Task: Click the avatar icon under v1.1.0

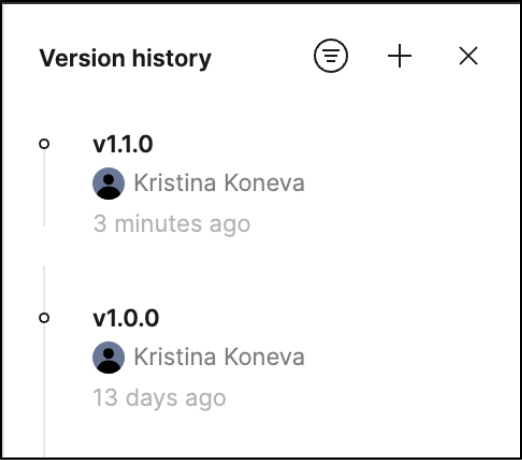Action: pyautogui.click(x=109, y=183)
